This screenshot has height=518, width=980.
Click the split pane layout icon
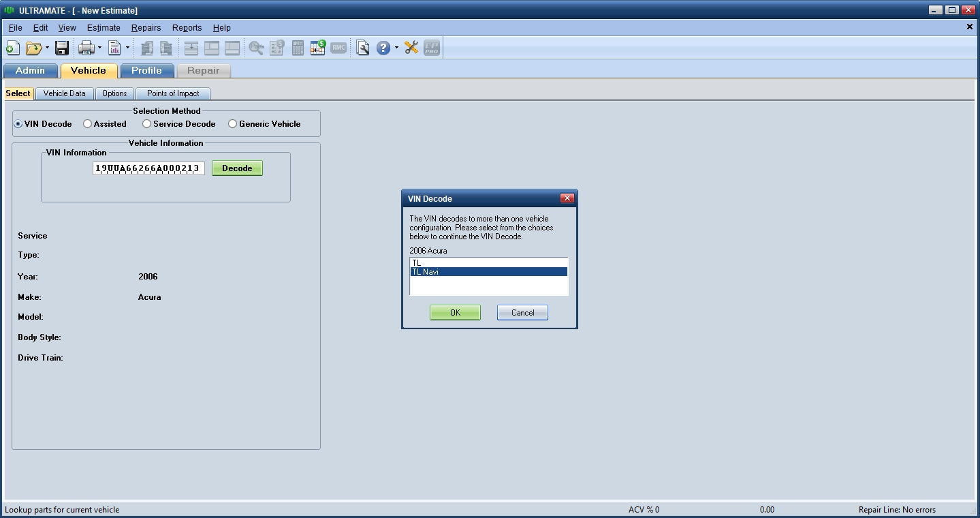(212, 48)
